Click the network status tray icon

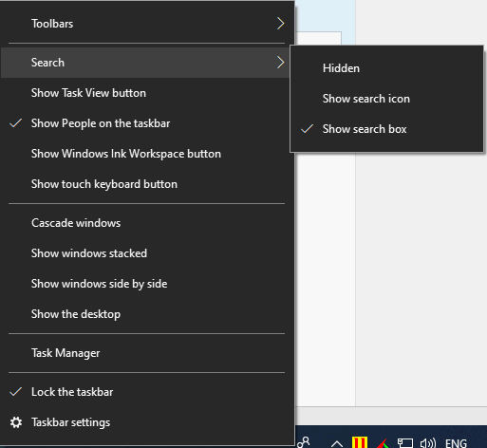tap(405, 443)
